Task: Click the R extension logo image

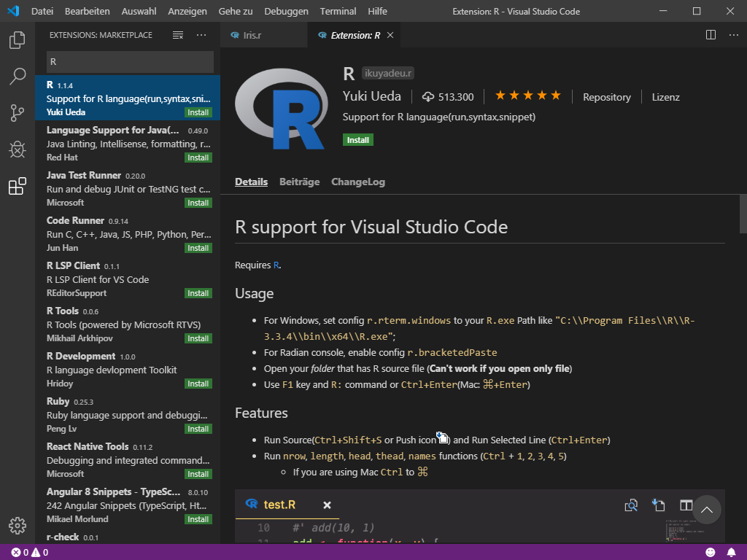Action: click(282, 109)
